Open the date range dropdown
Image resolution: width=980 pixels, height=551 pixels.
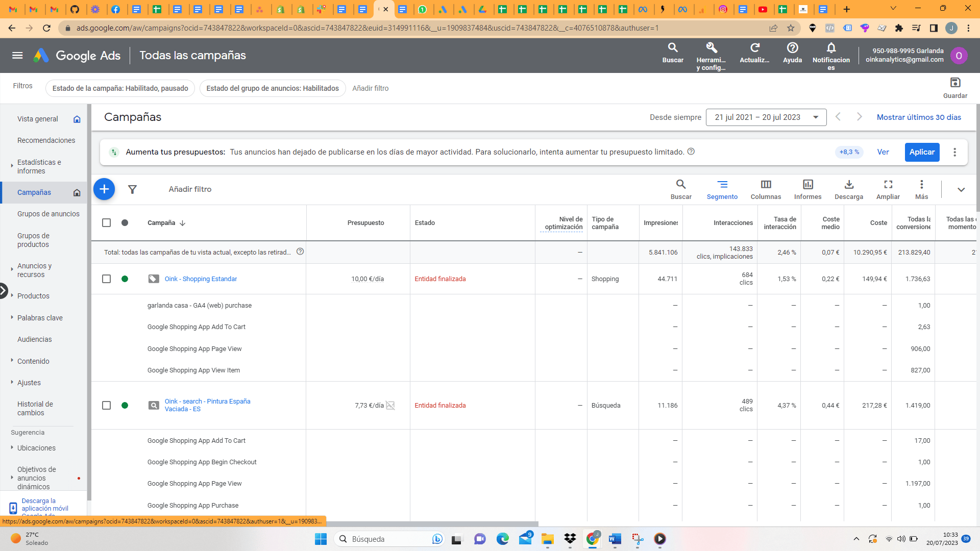click(766, 117)
